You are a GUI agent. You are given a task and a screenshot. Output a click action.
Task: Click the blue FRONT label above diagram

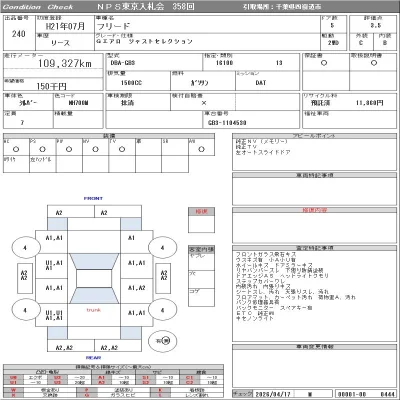(x=93, y=198)
